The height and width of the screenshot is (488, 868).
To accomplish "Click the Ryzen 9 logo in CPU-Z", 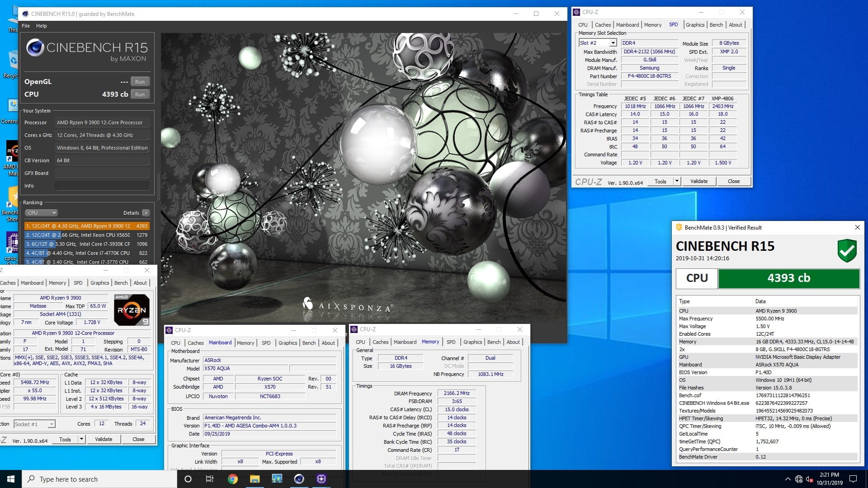I will [x=132, y=310].
